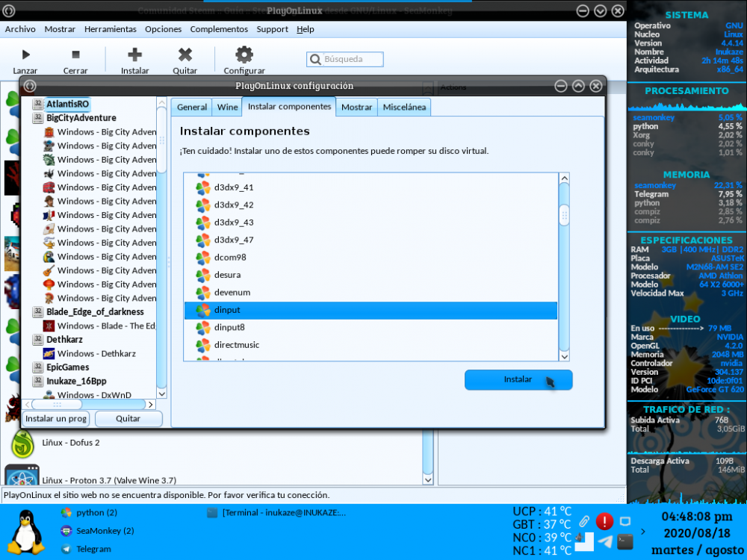
Task: Click the red exclamation tray icon
Action: tap(604, 521)
